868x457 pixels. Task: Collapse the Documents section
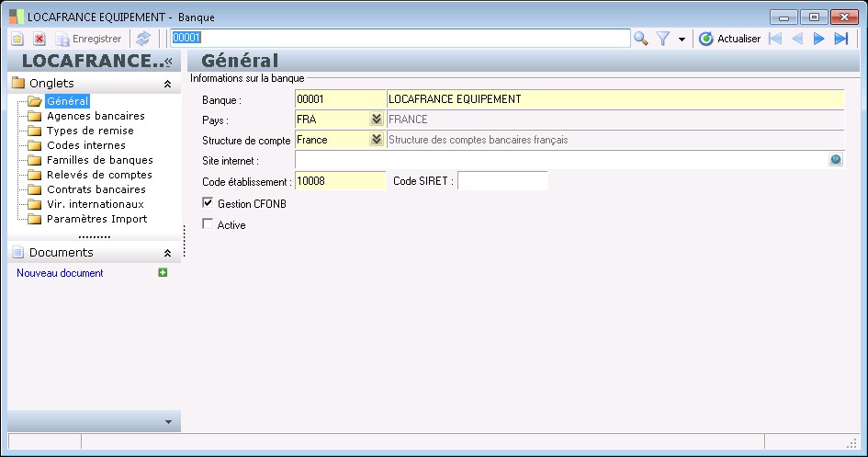167,253
